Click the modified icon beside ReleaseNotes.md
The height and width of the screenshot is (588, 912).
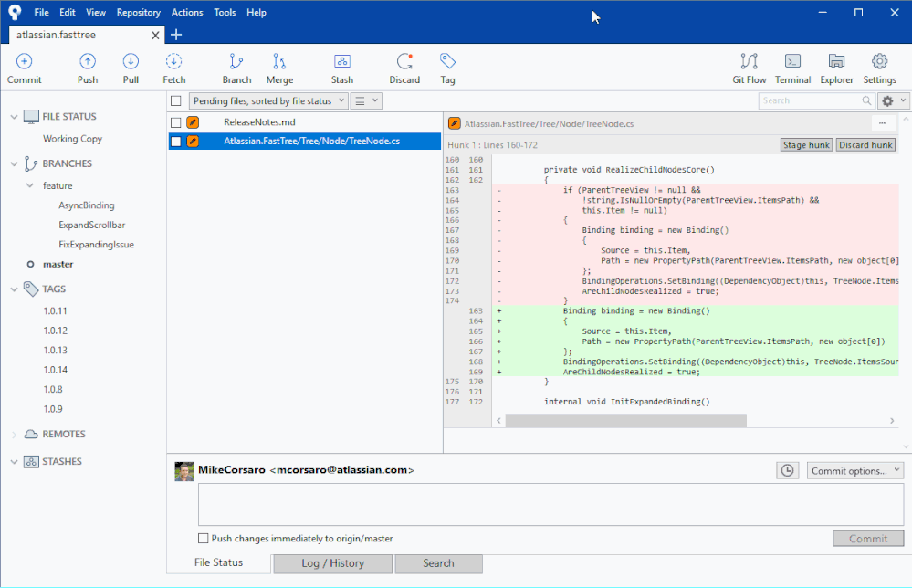194,122
